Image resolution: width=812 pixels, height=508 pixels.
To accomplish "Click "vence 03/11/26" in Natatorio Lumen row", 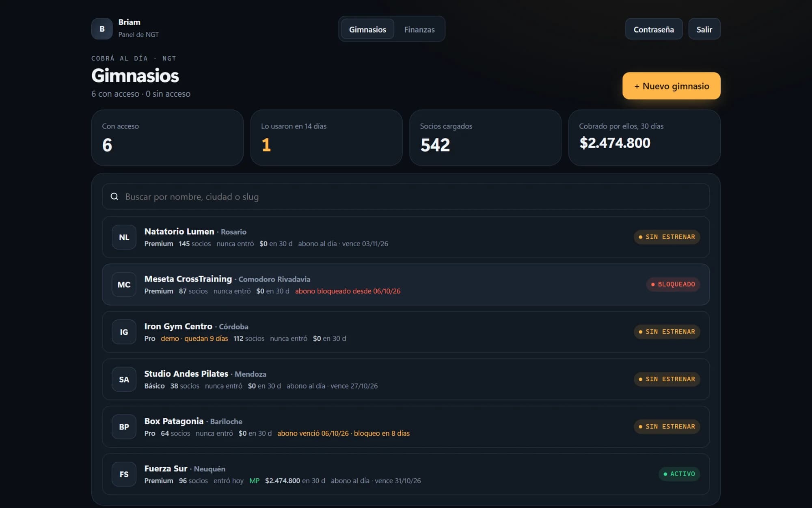I will point(365,244).
